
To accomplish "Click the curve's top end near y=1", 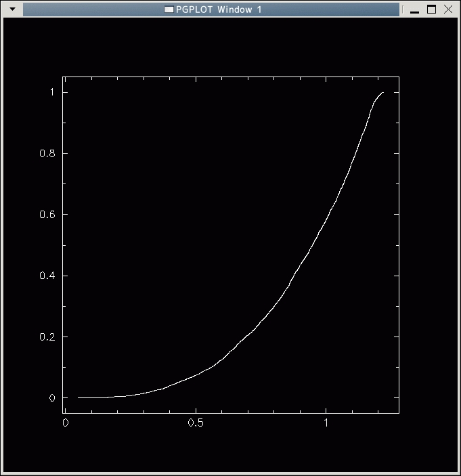I will tap(382, 93).
